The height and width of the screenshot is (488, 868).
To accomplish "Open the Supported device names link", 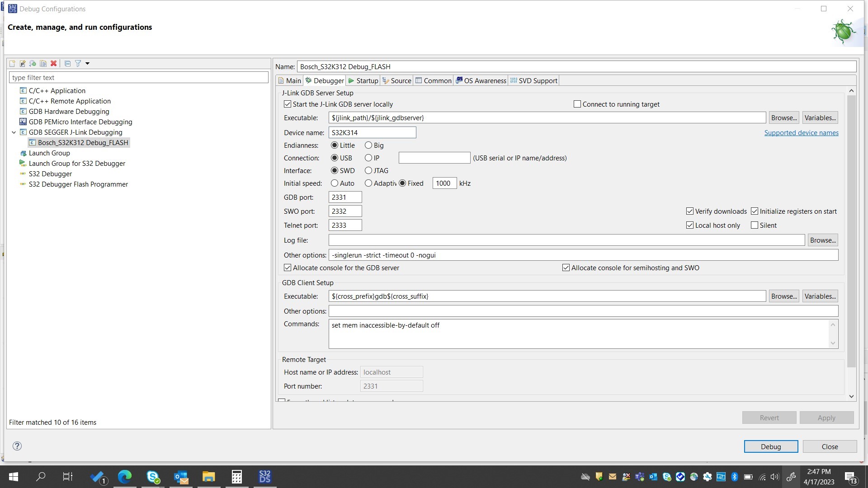I will 801,132.
